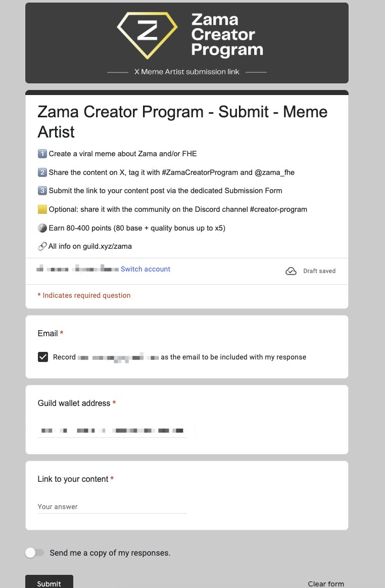The width and height of the screenshot is (385, 588).
Task: Click the form title heading text
Action: point(182,121)
